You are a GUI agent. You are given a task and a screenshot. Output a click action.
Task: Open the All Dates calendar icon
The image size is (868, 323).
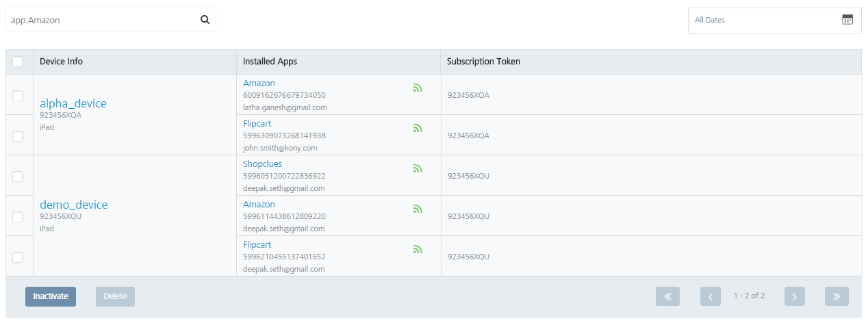coord(847,20)
